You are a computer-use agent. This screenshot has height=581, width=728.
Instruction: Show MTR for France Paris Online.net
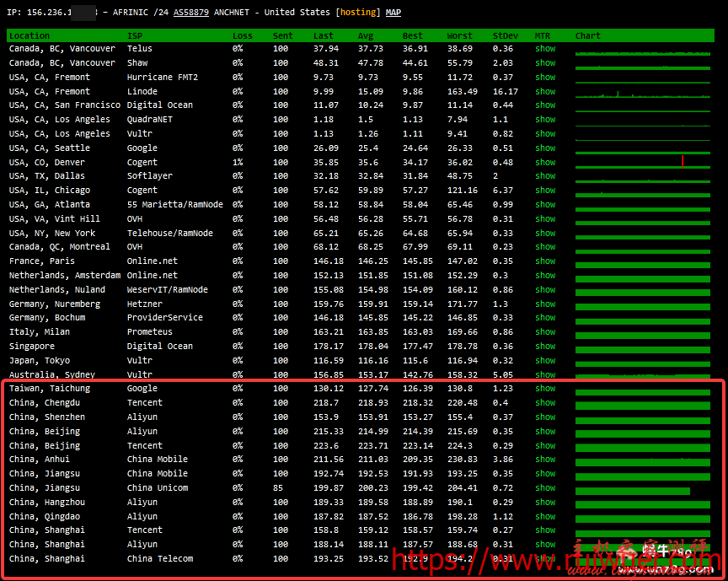[545, 261]
